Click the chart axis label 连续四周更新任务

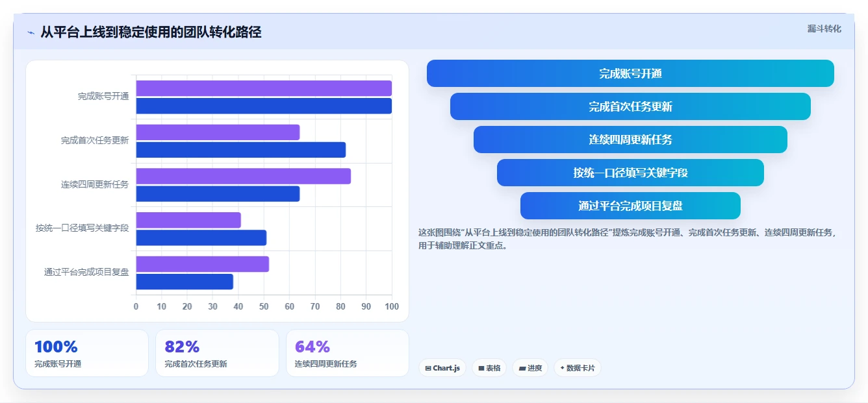95,184
